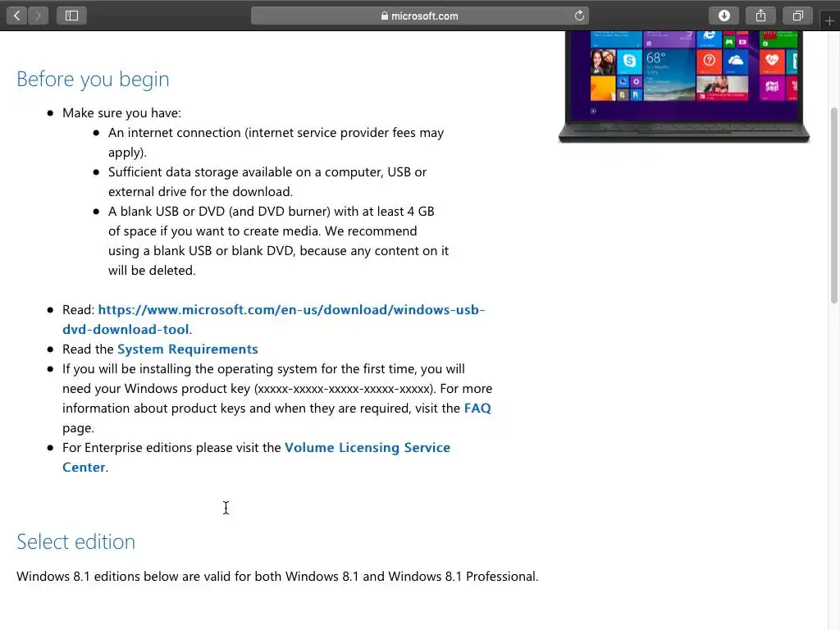Click the 'Select edition' heading
840x630 pixels.
(x=75, y=541)
